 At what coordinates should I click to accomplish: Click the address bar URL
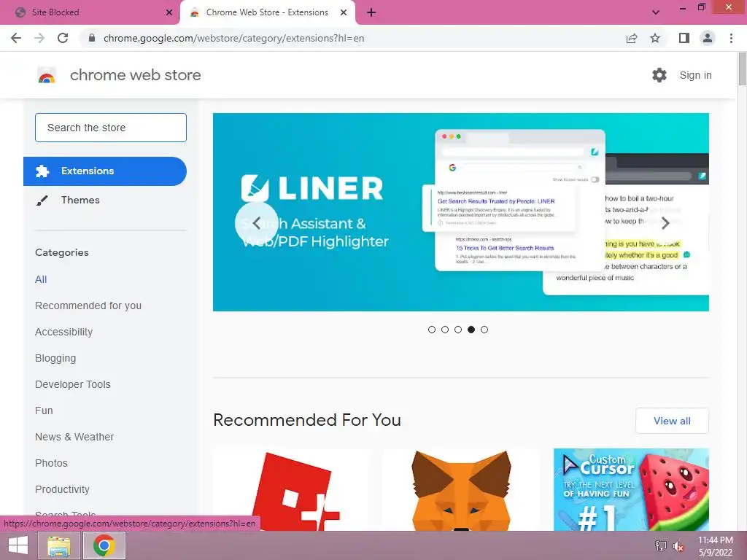point(233,38)
